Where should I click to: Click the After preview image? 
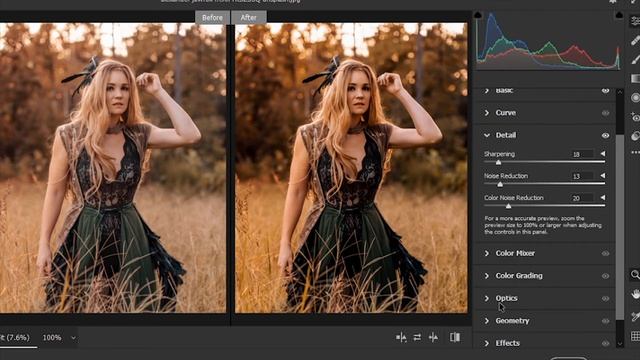(351, 168)
